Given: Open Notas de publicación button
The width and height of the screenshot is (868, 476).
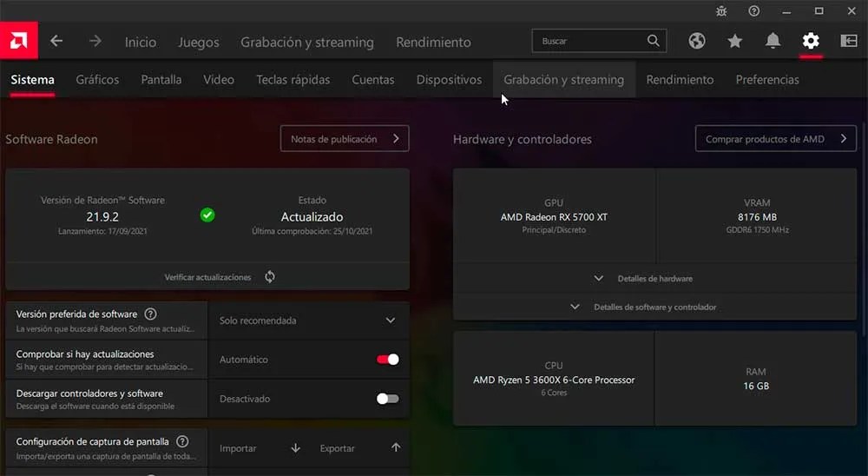Looking at the screenshot, I should point(345,138).
